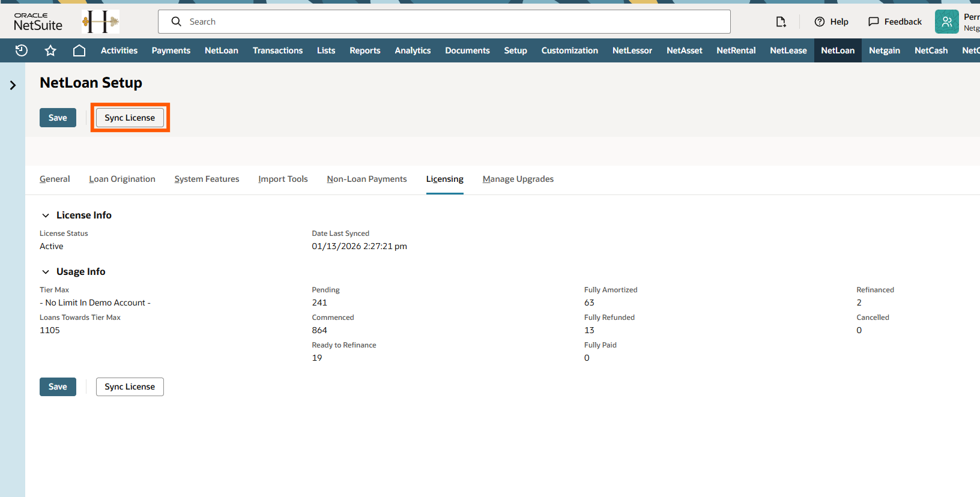This screenshot has width=980, height=497.
Task: Click the bottom Sync License button
Action: click(130, 387)
